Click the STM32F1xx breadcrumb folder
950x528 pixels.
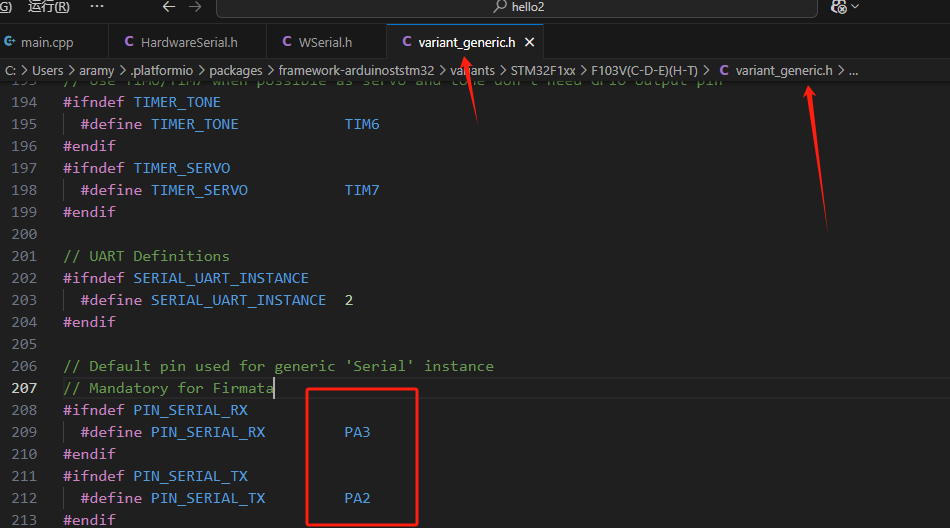tap(541, 70)
